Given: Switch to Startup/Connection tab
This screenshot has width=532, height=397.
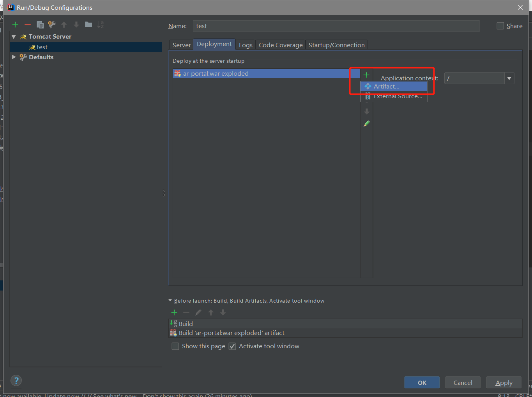Looking at the screenshot, I should point(337,45).
